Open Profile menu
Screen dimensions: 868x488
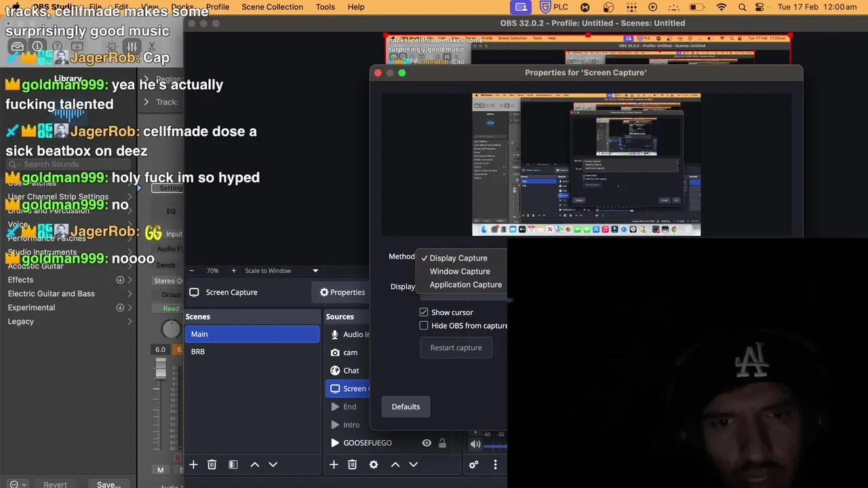[x=217, y=7]
